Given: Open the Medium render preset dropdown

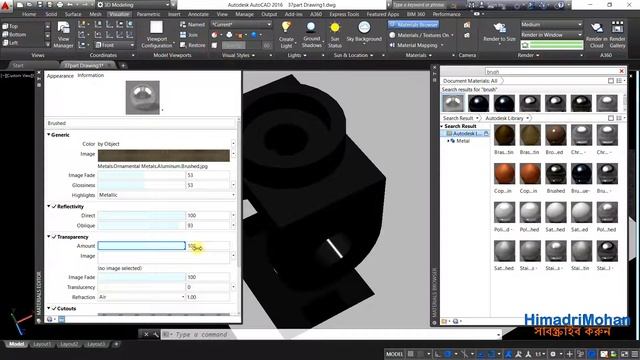Looking at the screenshot, I should pyautogui.click(x=551, y=24).
